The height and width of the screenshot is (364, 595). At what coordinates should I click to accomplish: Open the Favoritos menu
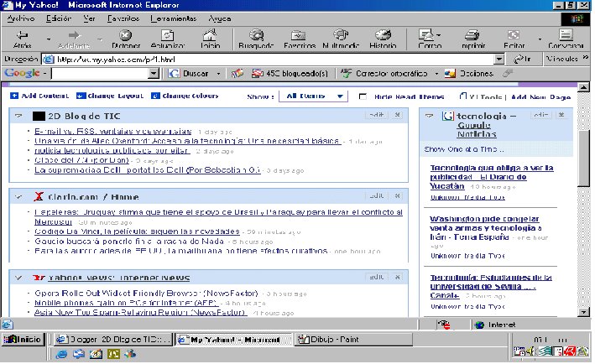[x=123, y=18]
